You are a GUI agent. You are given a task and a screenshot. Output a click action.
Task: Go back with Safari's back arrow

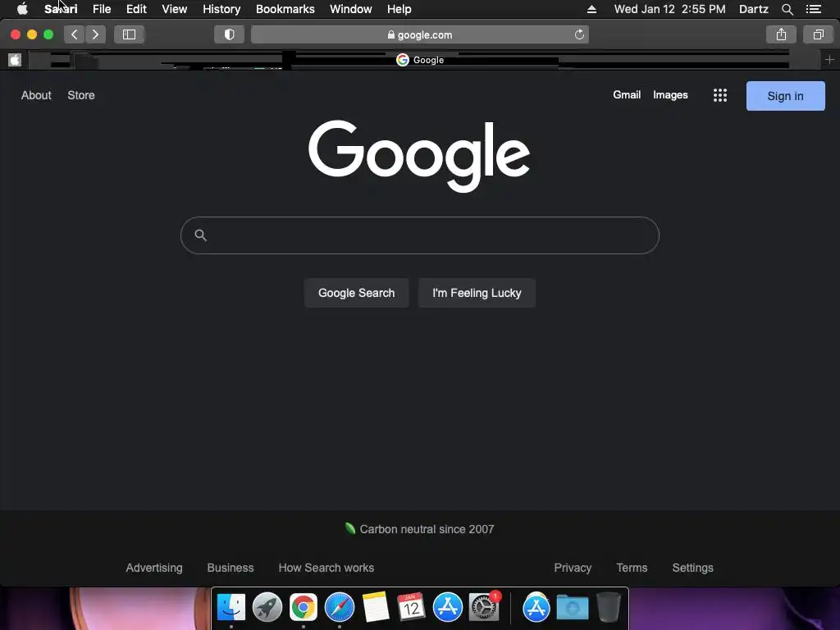coord(75,34)
